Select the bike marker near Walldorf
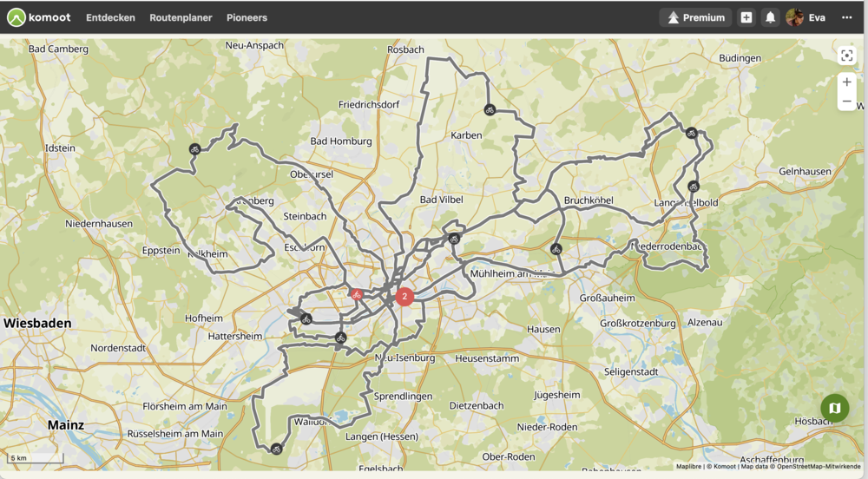Viewport: 868px width, 479px height. pyautogui.click(x=276, y=449)
